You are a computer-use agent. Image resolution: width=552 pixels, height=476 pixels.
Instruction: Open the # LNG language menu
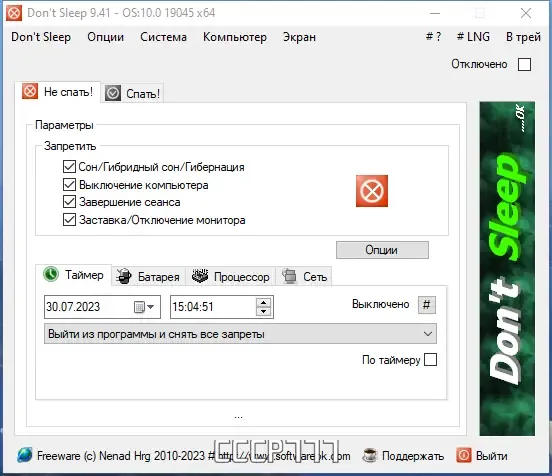tap(473, 37)
